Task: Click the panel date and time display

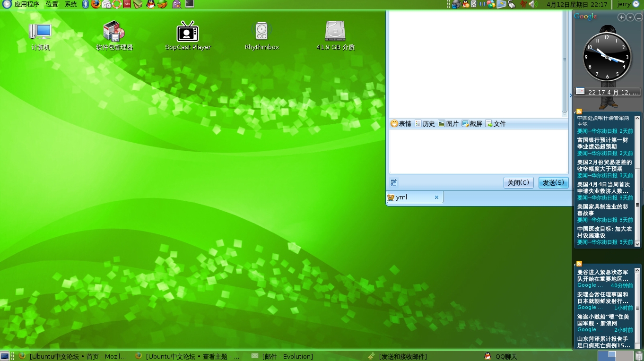Action: (577, 4)
